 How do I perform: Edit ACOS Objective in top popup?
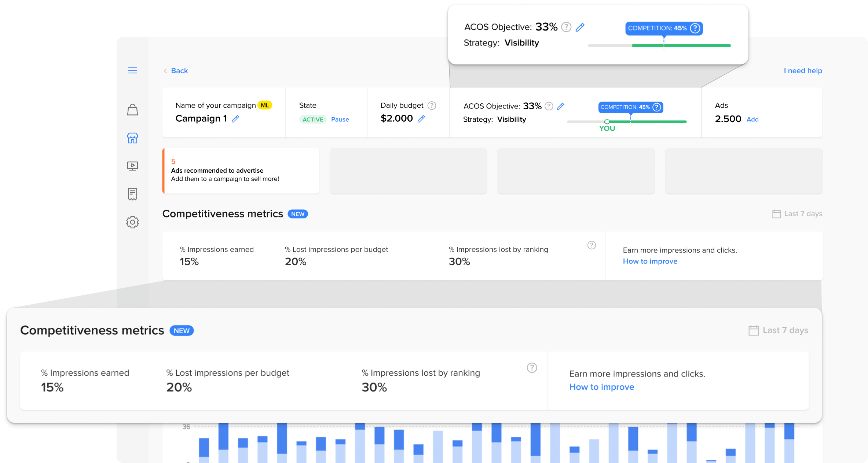580,27
